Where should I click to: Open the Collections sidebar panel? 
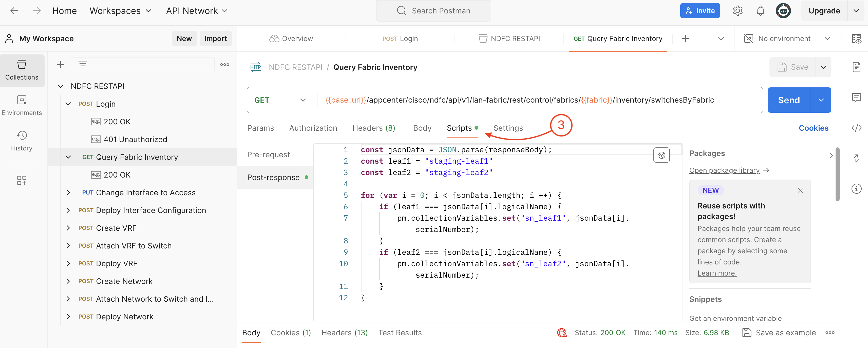[x=22, y=70]
